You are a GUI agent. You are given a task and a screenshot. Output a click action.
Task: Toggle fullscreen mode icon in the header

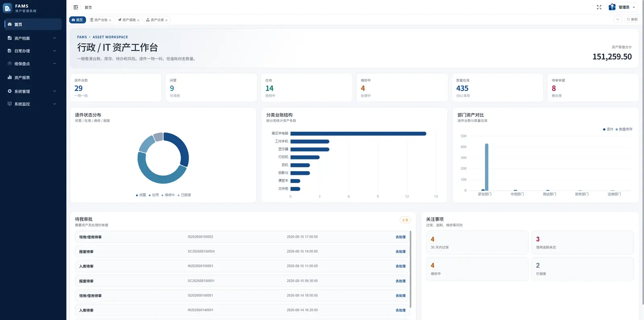coord(599,7)
